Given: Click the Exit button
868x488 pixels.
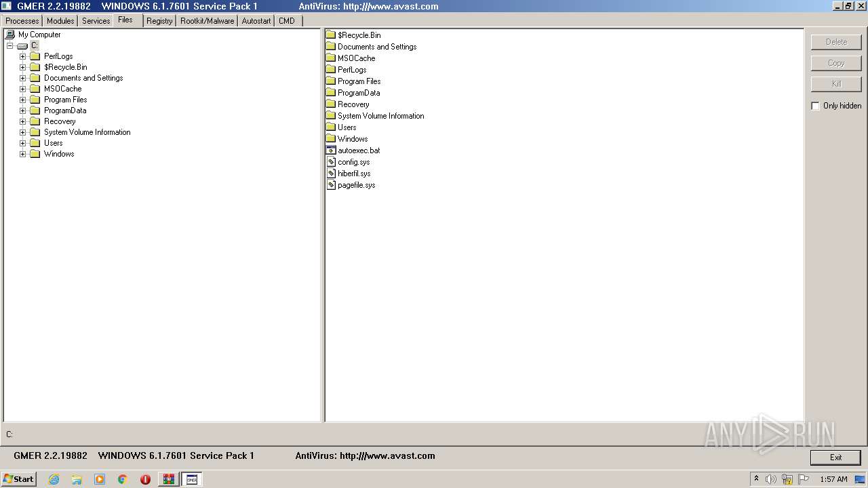Looking at the screenshot, I should coord(835,457).
